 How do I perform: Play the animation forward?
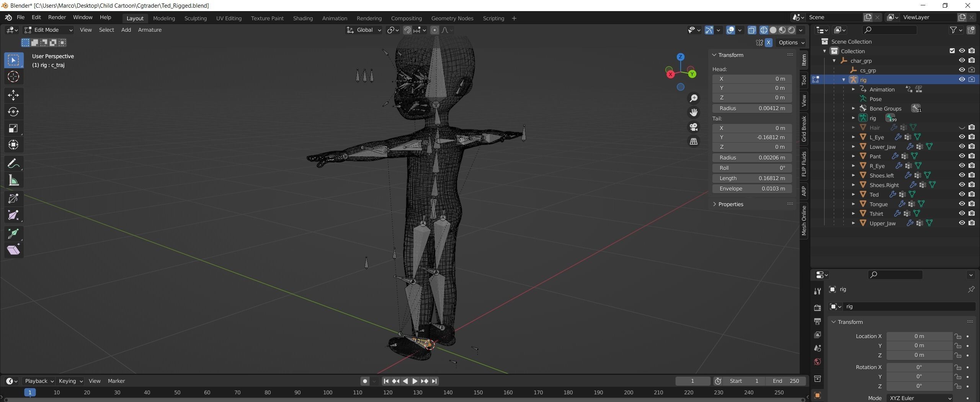click(x=415, y=381)
